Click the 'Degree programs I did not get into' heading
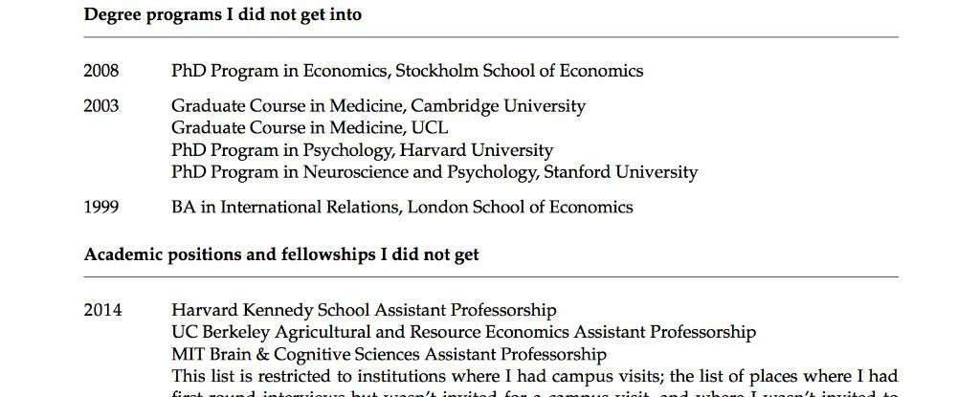This screenshot has height=397, width=980. coord(222,15)
